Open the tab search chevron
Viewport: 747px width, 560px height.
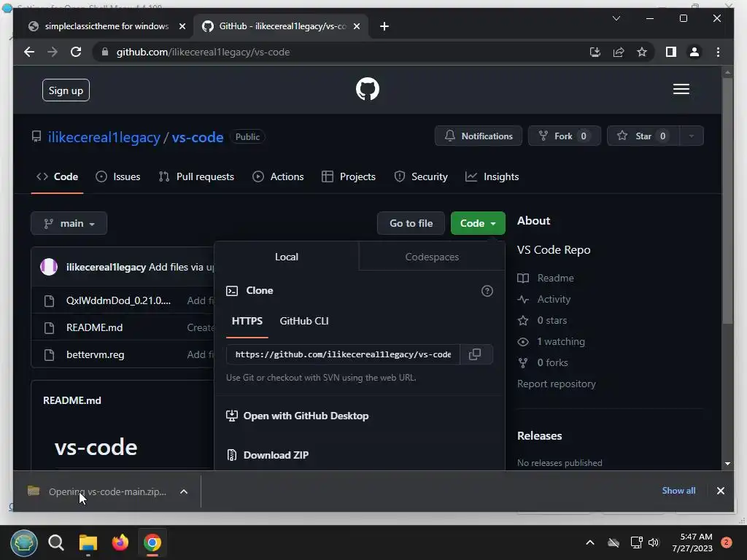[x=616, y=18]
